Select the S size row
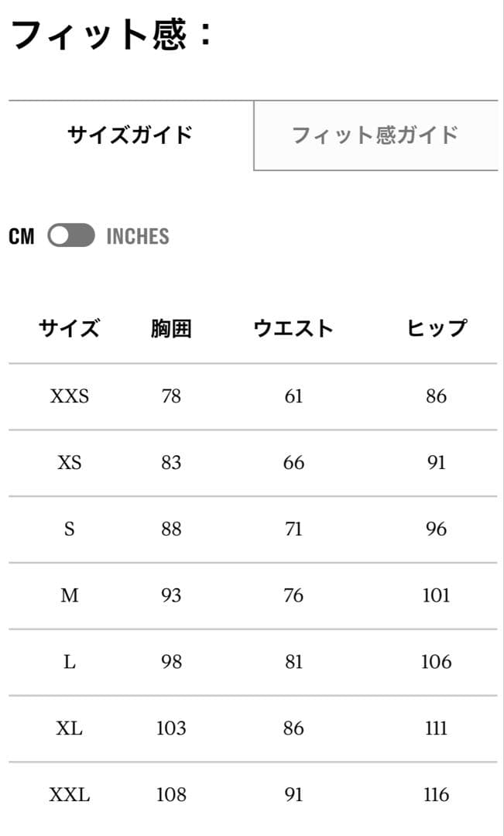The width and height of the screenshot is (504, 836). click(x=69, y=529)
